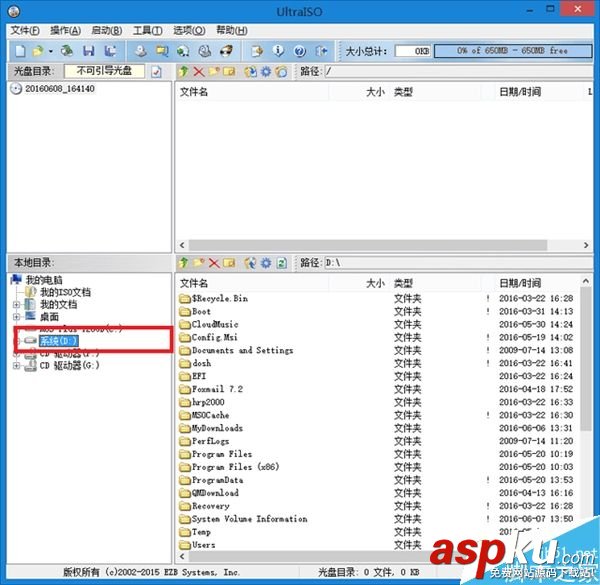The width and height of the screenshot is (600, 585).
Task: Select the System Volume Information folder
Action: pos(249,519)
